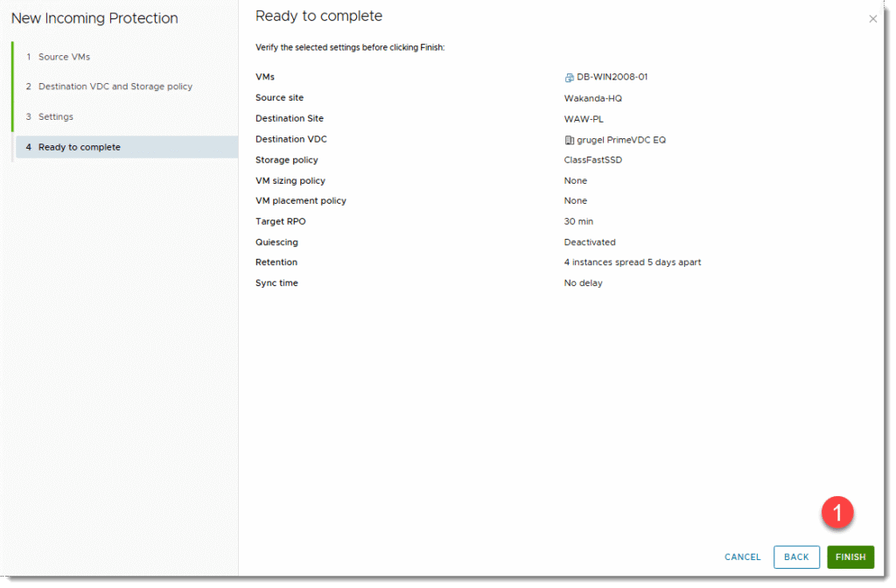Screen dimensions: 896x588
Task: Close the wizard with the X icon
Action: point(872,19)
